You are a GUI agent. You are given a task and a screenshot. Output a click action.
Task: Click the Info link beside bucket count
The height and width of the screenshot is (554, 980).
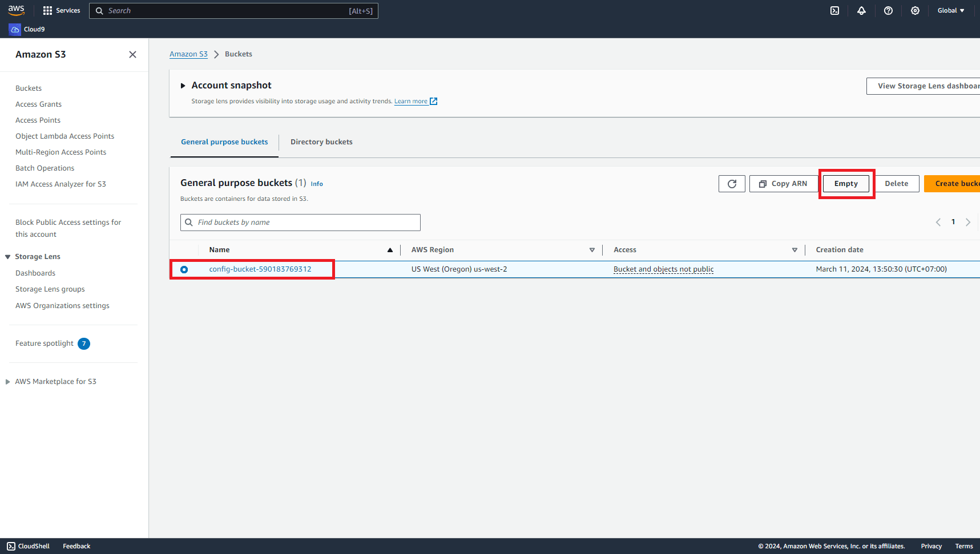coord(317,184)
